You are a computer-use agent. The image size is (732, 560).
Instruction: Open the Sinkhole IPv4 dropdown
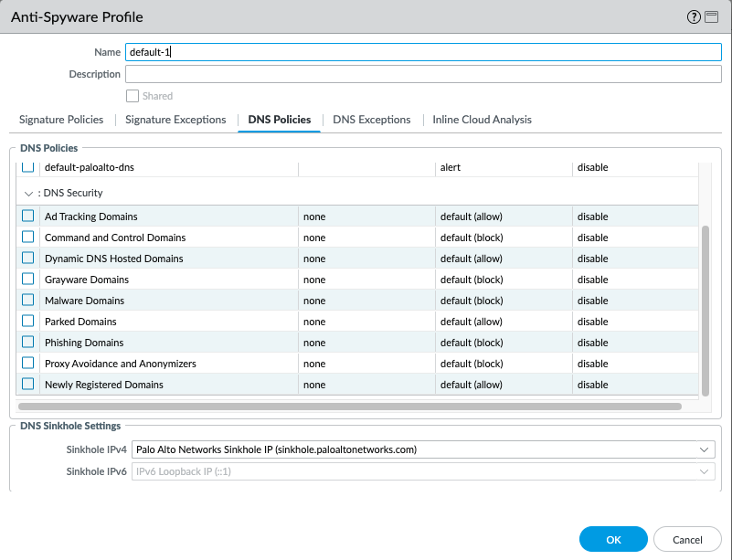point(703,449)
